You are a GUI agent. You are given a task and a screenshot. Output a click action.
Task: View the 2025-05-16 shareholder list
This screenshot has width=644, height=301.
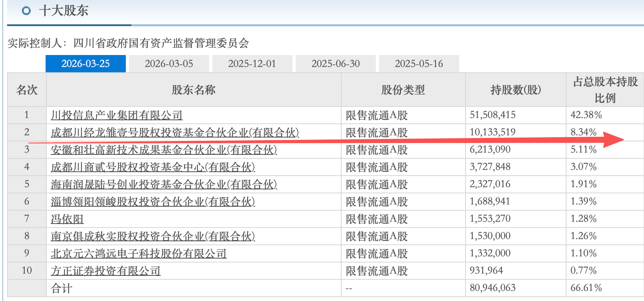419,64
